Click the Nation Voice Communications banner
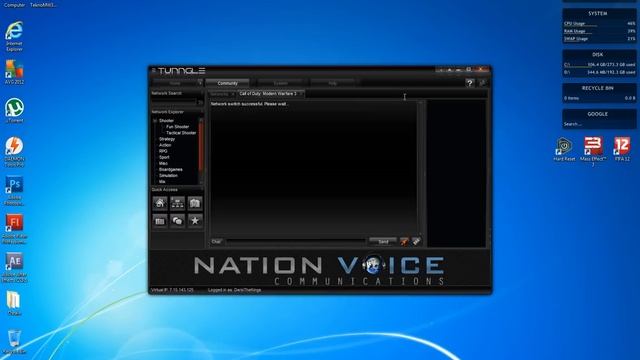Image resolution: width=640 pixels, height=360 pixels. point(320,270)
